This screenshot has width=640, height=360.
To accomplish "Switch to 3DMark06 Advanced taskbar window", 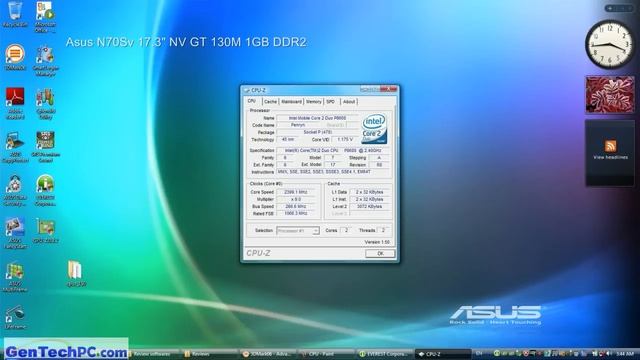I will 268,354.
